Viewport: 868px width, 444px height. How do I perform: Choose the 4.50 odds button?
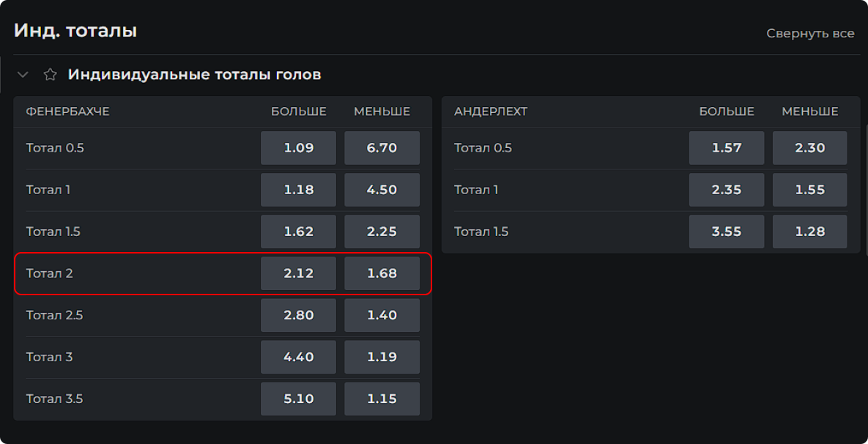click(382, 190)
